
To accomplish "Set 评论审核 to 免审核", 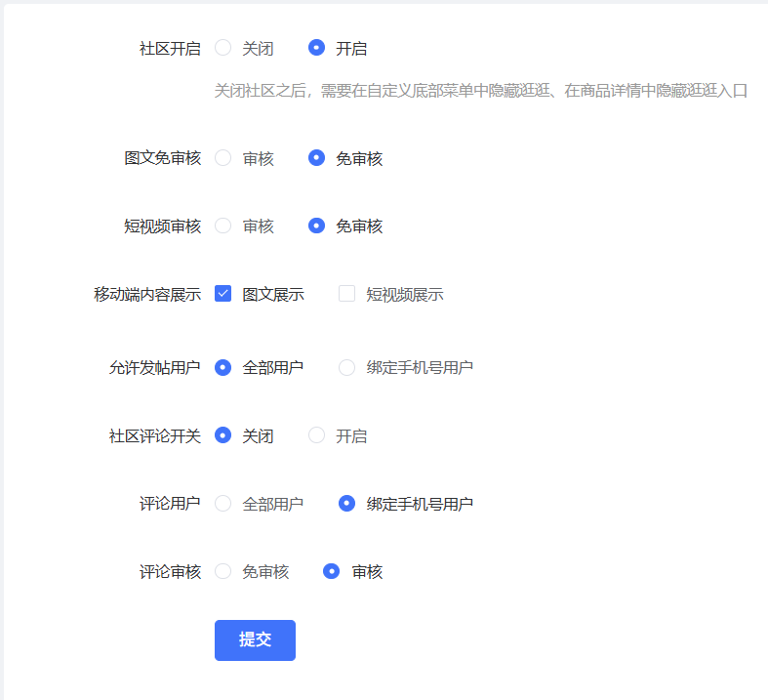I will pyautogui.click(x=223, y=571).
